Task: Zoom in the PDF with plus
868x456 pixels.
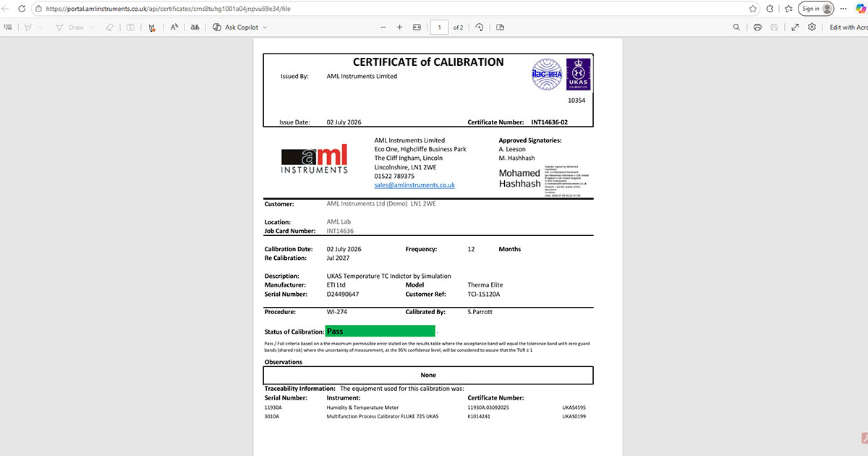Action: click(x=399, y=27)
